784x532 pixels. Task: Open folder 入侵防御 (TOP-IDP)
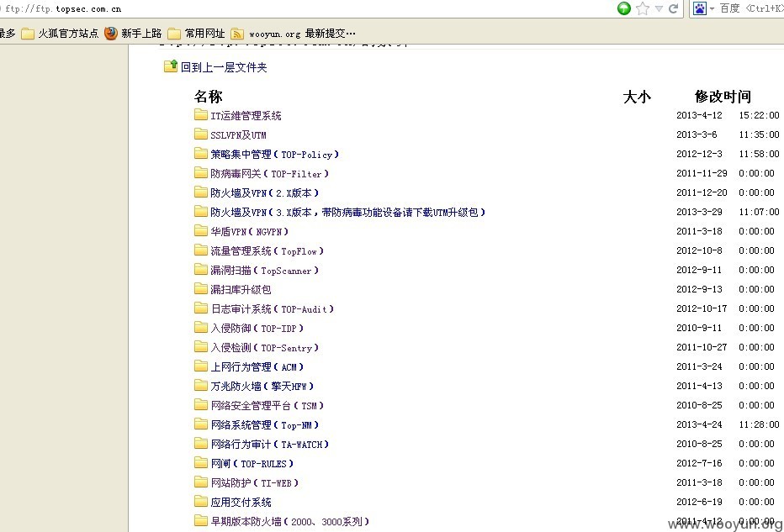[257, 329]
